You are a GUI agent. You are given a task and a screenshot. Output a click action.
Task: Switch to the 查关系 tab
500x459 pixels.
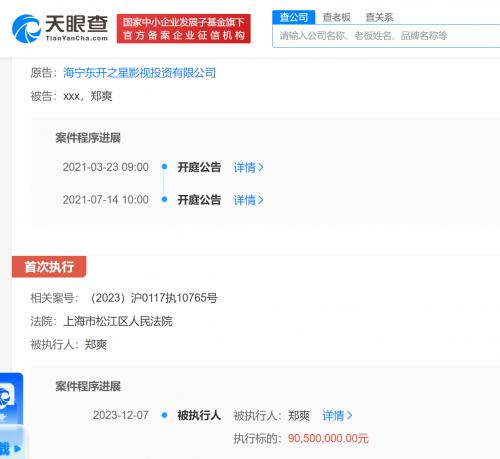click(379, 17)
